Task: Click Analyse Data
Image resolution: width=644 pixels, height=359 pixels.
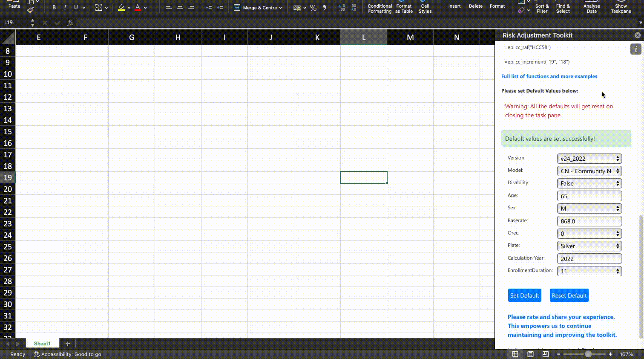Action: pyautogui.click(x=592, y=8)
